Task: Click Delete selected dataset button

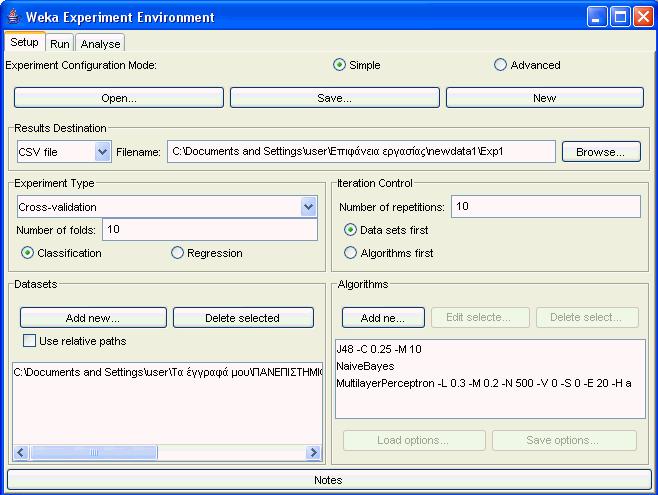Action: tap(243, 318)
